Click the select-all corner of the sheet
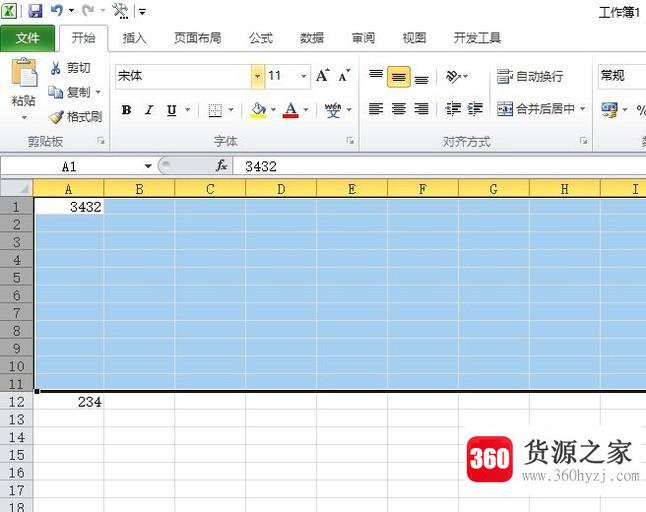 click(16, 189)
